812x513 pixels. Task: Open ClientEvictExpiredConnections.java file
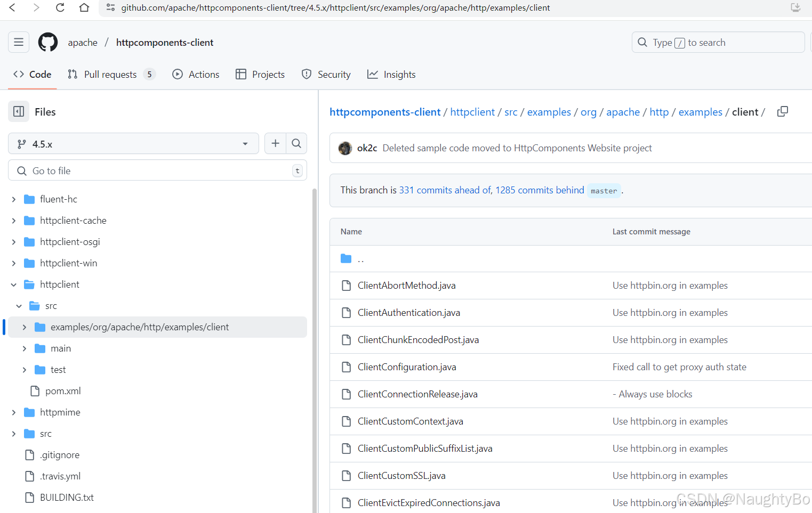(x=429, y=503)
